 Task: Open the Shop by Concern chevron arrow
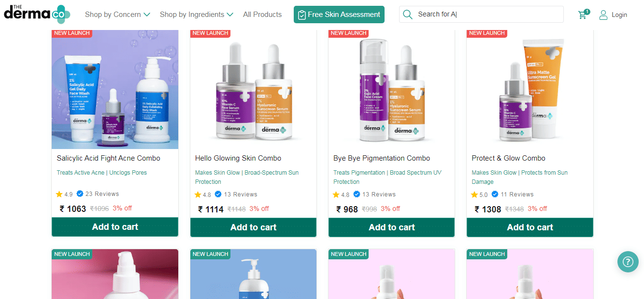point(147,15)
